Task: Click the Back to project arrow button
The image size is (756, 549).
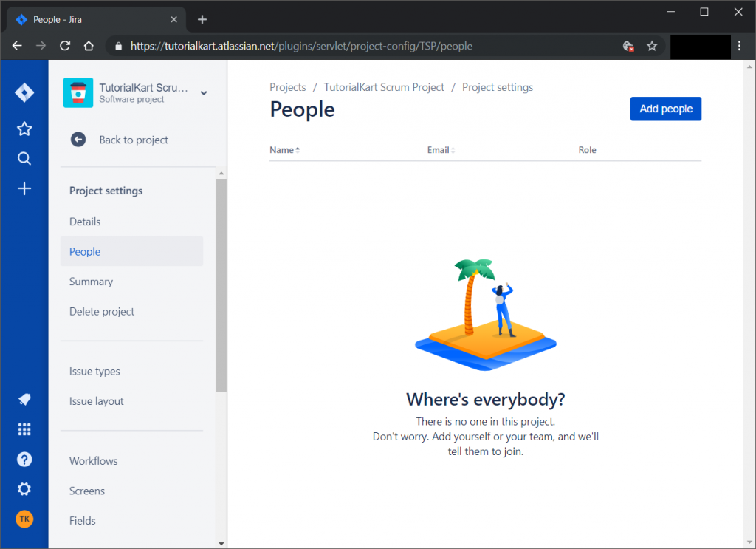Action: pyautogui.click(x=78, y=140)
